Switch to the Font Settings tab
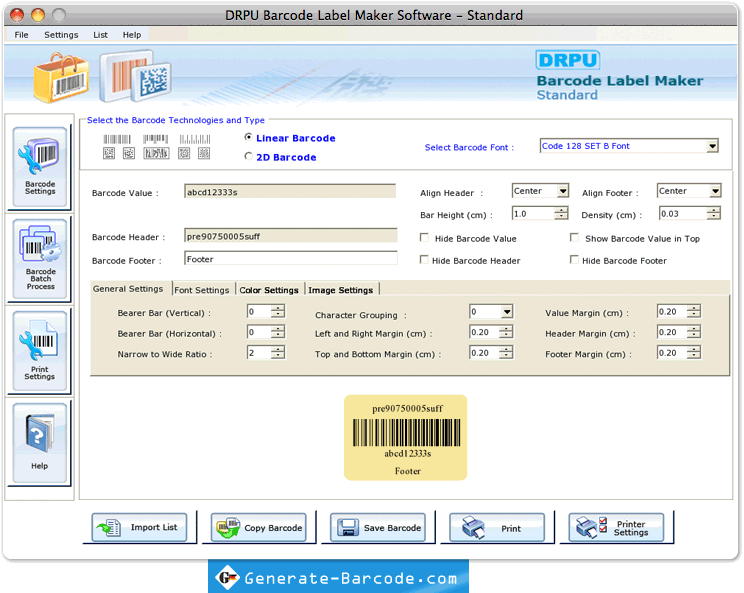Screen dimensions: 744x593 [x=202, y=289]
